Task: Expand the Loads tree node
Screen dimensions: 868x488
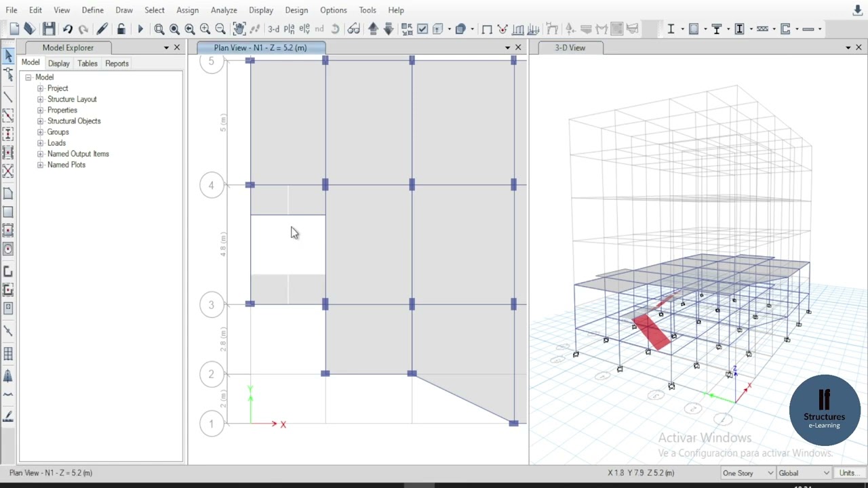Action: [x=40, y=143]
